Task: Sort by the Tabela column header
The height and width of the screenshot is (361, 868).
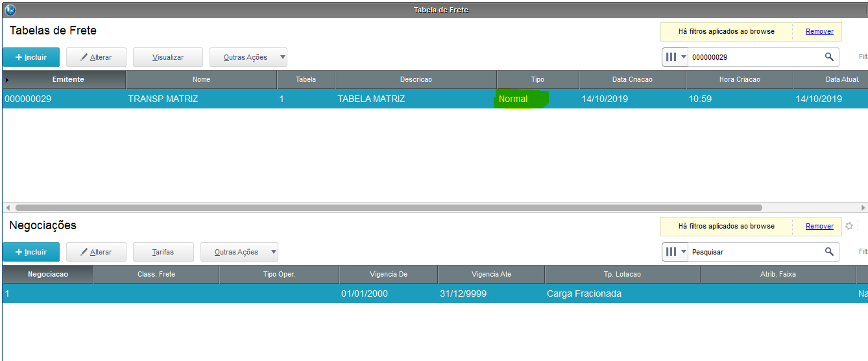Action: [306, 79]
